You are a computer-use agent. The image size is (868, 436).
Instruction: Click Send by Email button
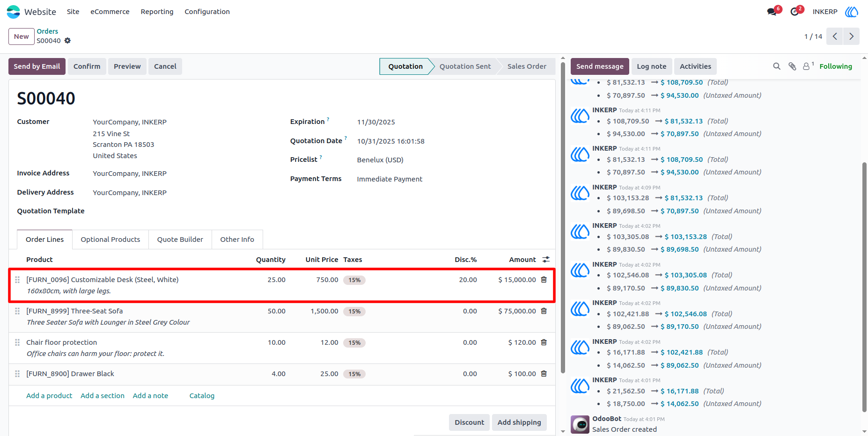click(x=37, y=66)
